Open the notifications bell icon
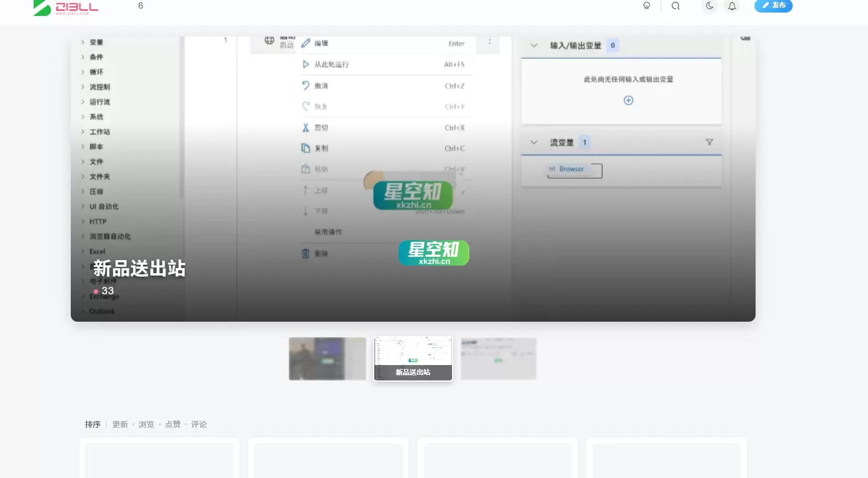The image size is (868, 478). coord(732,6)
